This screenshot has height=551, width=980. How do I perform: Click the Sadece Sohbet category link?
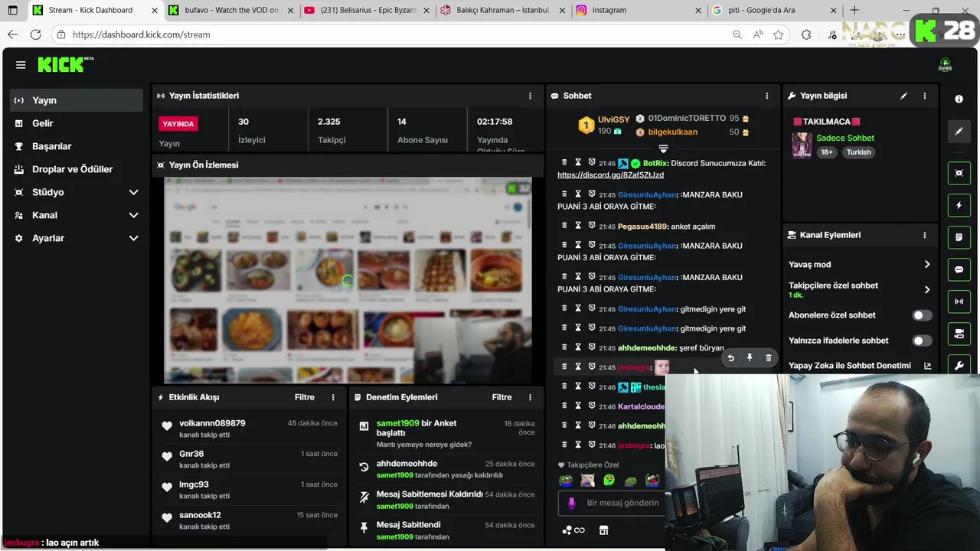(x=845, y=138)
